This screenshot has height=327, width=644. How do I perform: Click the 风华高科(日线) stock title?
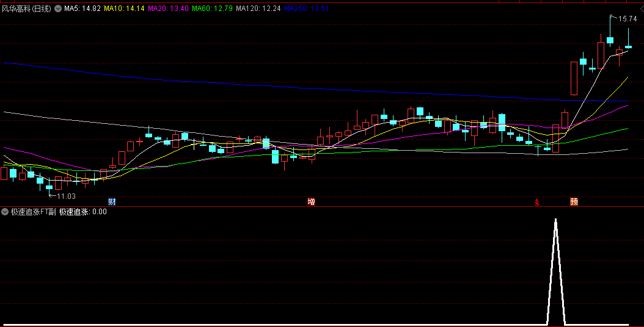pos(26,9)
